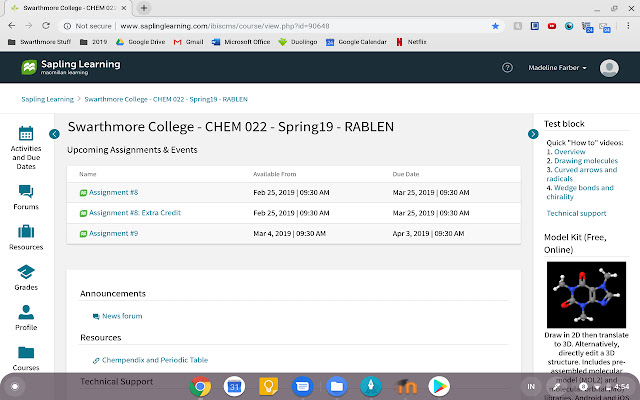Open the Madeline Farber user dropdown
640x400 pixels.
pyautogui.click(x=557, y=68)
